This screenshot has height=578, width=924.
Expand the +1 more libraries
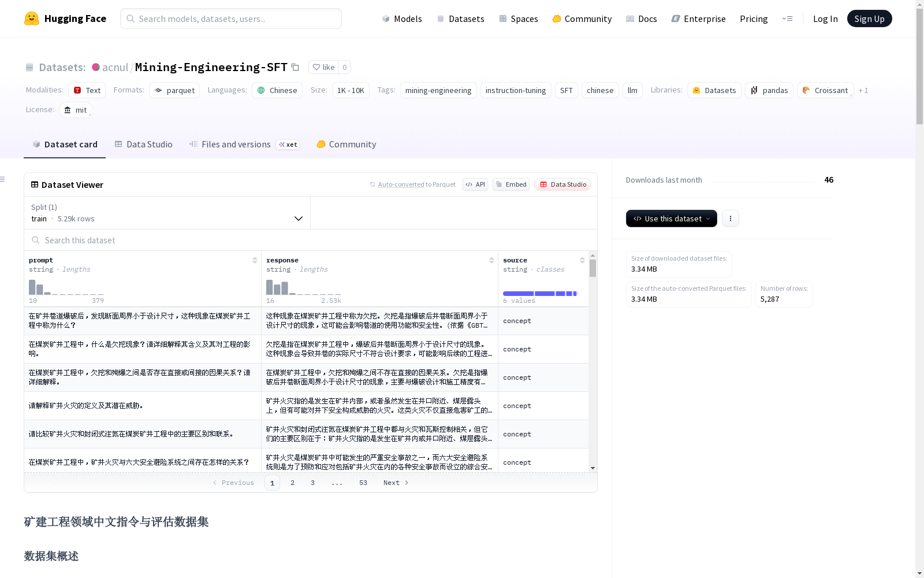click(863, 90)
